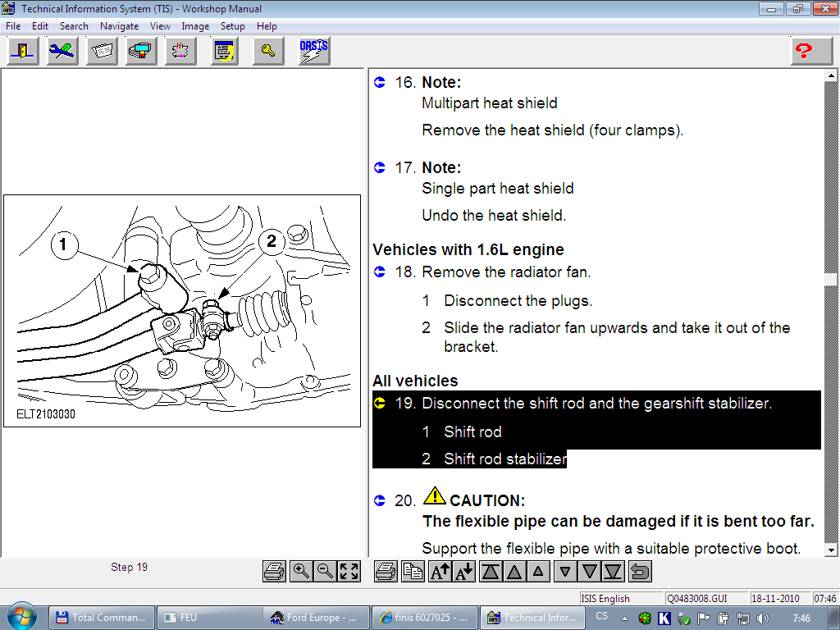Click the copy text pages icon
Image resolution: width=840 pixels, height=630 pixels.
click(x=413, y=571)
